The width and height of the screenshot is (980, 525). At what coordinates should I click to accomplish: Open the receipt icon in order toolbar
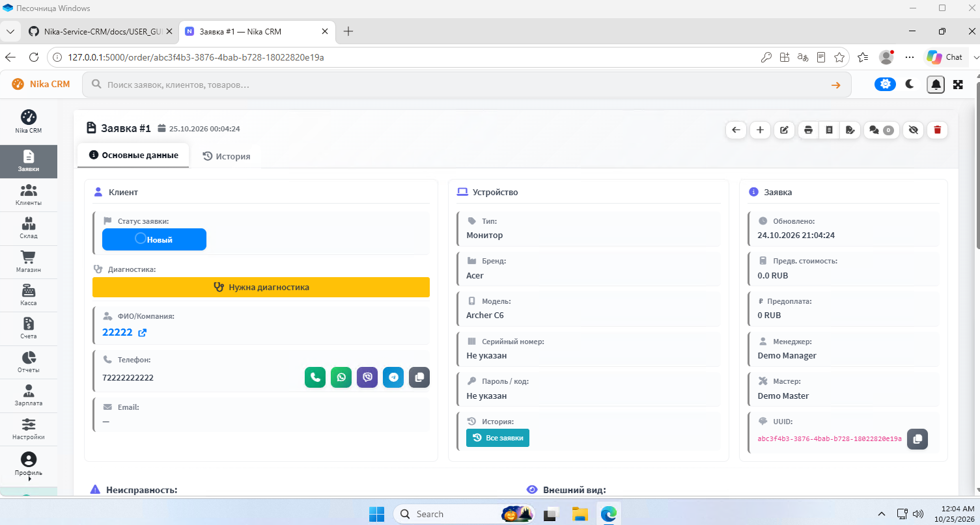829,129
